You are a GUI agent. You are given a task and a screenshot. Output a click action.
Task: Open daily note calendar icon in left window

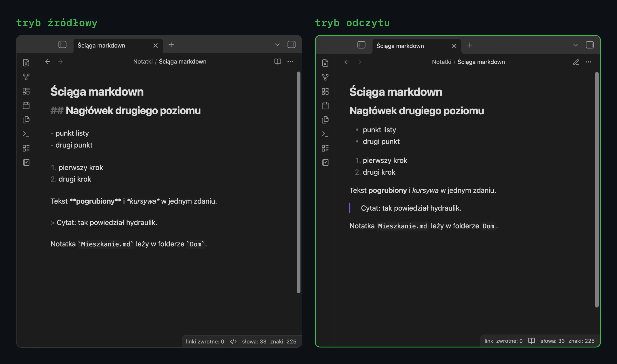(26, 105)
